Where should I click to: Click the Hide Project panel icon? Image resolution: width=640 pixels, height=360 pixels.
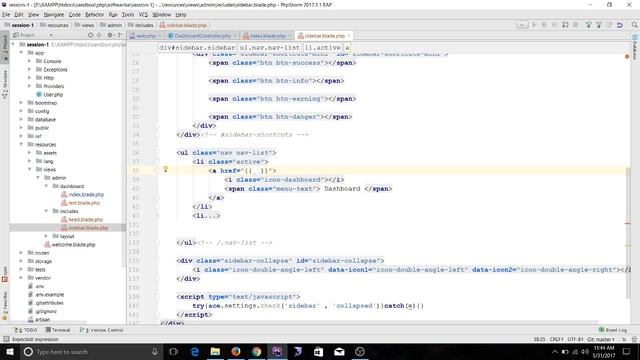tap(120, 36)
